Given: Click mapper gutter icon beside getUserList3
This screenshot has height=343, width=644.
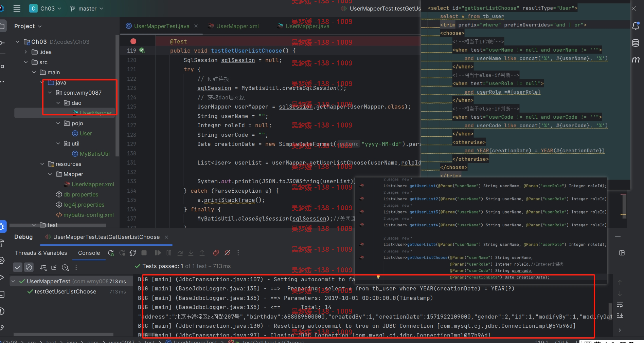Looking at the screenshot, I should pos(362,212).
